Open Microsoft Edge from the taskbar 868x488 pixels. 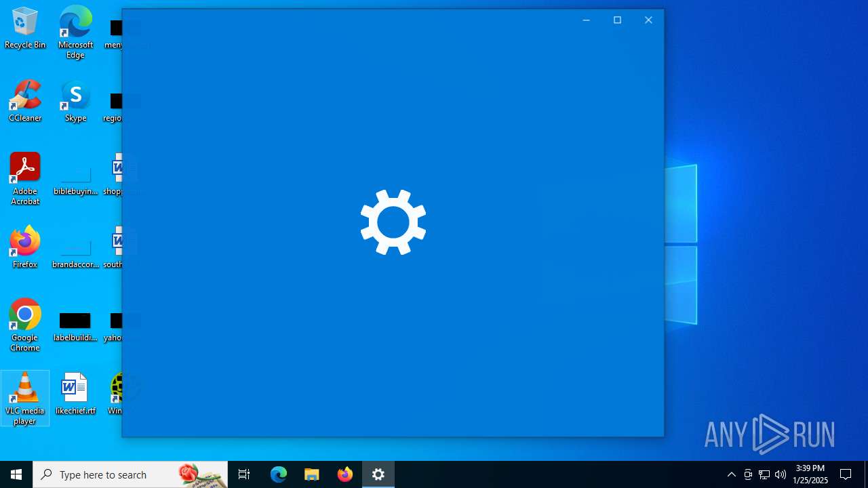tap(279, 474)
